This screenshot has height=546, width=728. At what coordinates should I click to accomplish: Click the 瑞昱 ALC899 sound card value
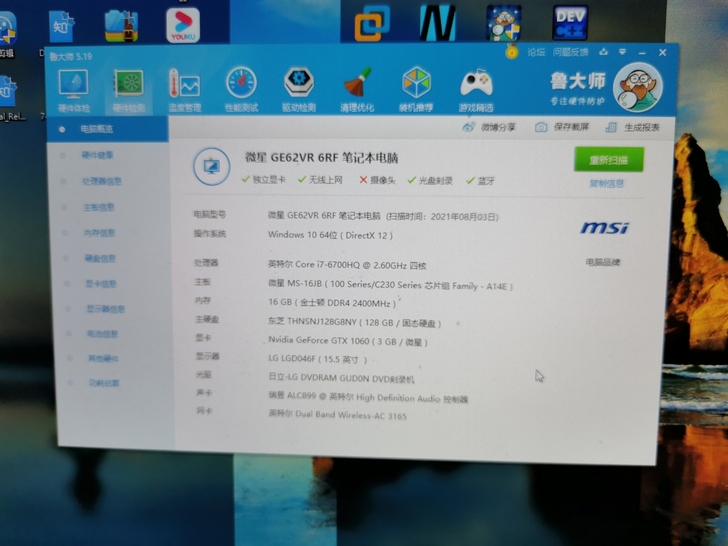click(x=368, y=397)
